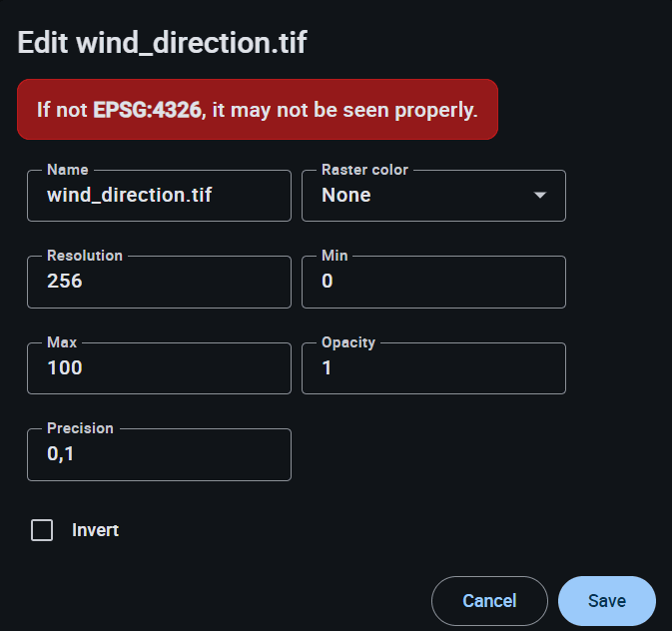This screenshot has width=672, height=631.
Task: Cancel editing wind_direction.tif
Action: pyautogui.click(x=489, y=601)
